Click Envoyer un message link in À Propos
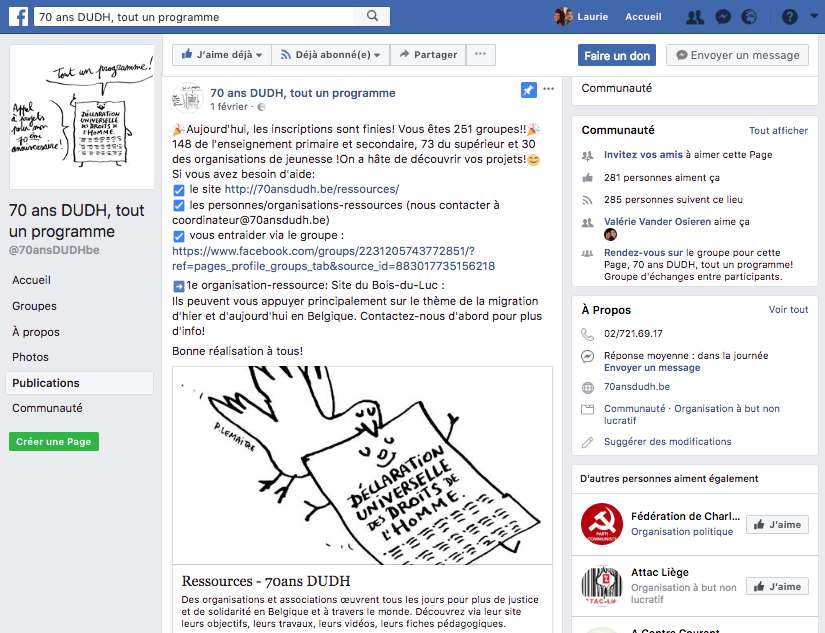 (652, 368)
